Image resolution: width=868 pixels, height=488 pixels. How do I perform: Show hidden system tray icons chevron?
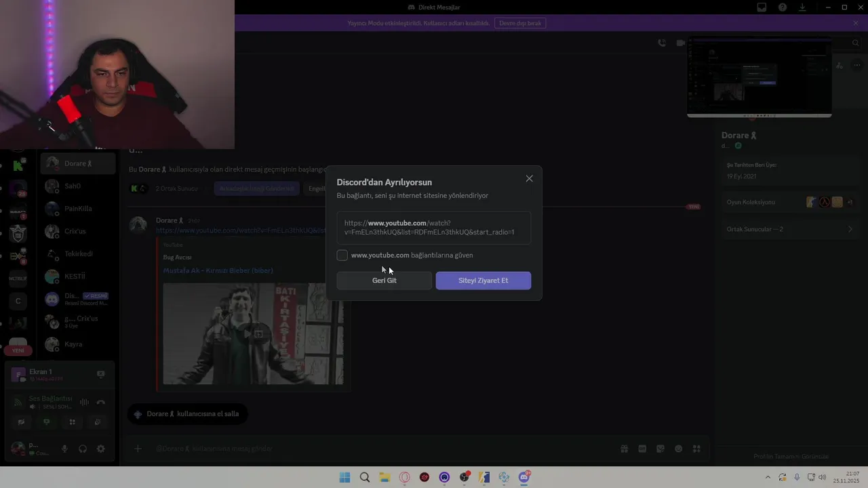click(768, 477)
